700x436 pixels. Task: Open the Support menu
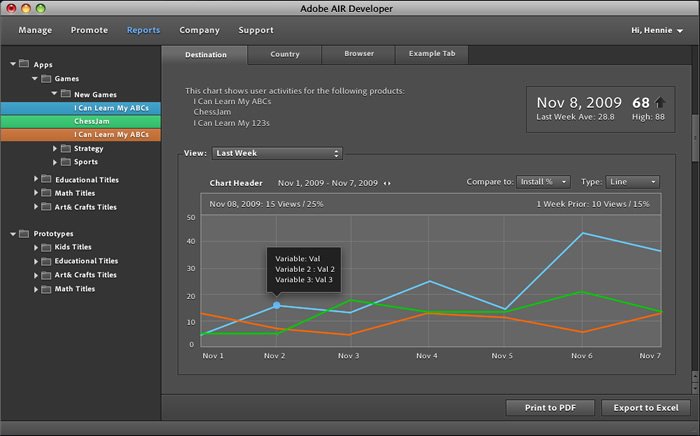256,30
